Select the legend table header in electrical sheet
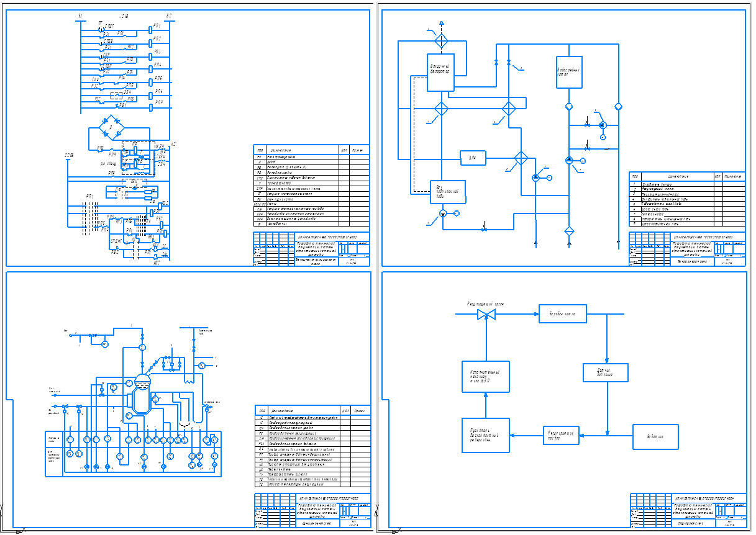Image resolution: width=756 pixels, height=535 pixels. (x=312, y=150)
